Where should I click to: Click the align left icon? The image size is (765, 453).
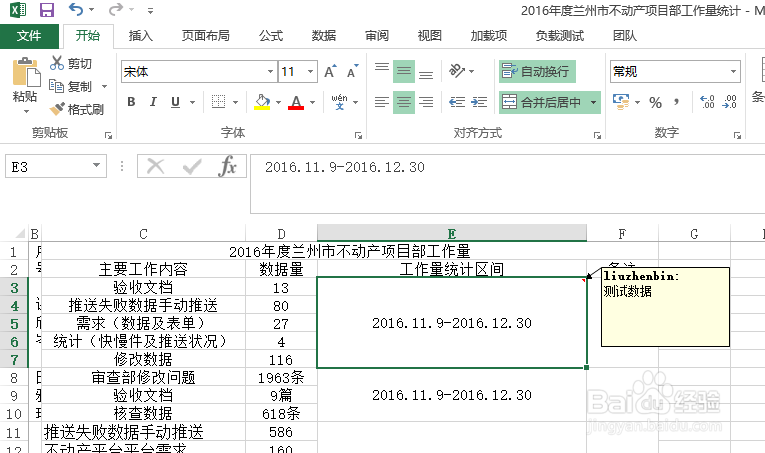[x=382, y=102]
